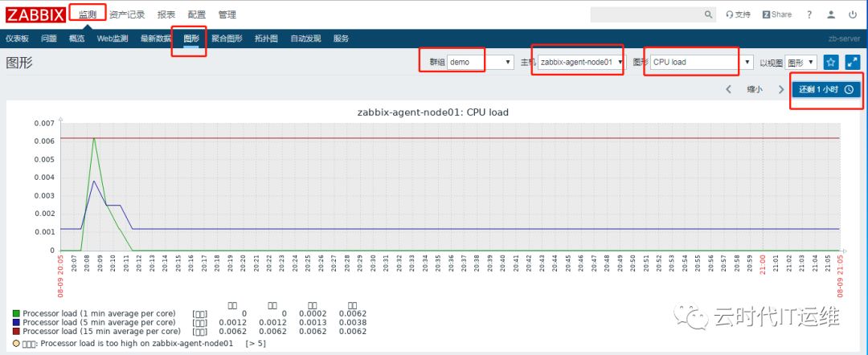Click the zb-server label in navigation bar
Screen dimensions: 868x355
pos(844,39)
